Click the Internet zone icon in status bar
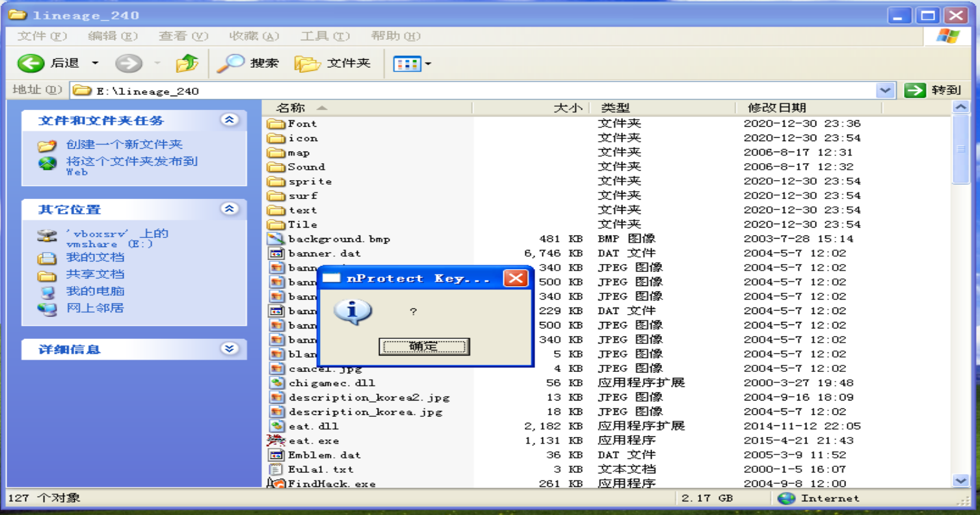The width and height of the screenshot is (980, 515). tap(786, 498)
